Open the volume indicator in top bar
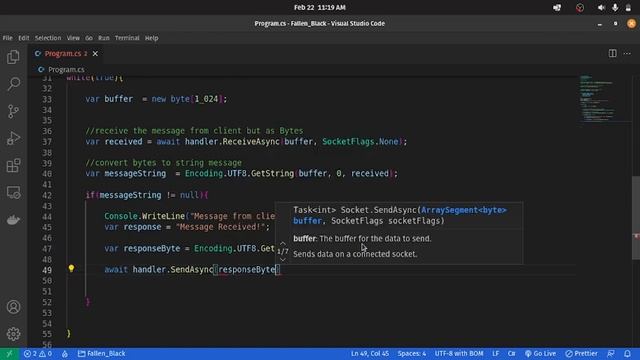Screen dimensions: 640x360 pos(601,7)
